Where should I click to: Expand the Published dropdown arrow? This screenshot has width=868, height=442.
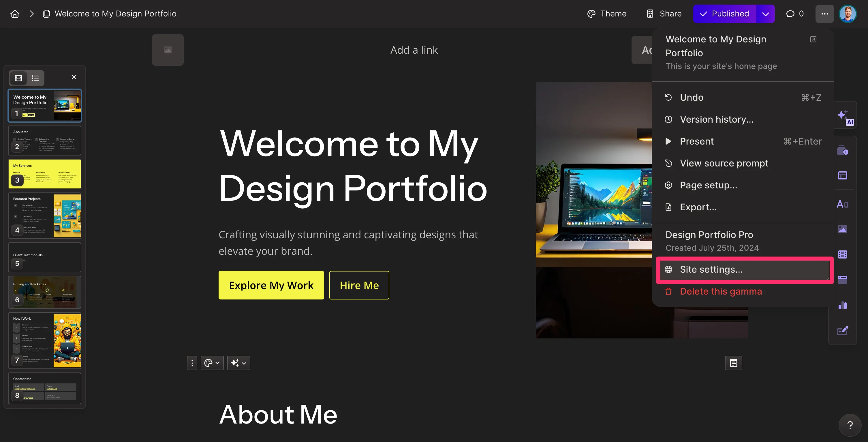[766, 14]
